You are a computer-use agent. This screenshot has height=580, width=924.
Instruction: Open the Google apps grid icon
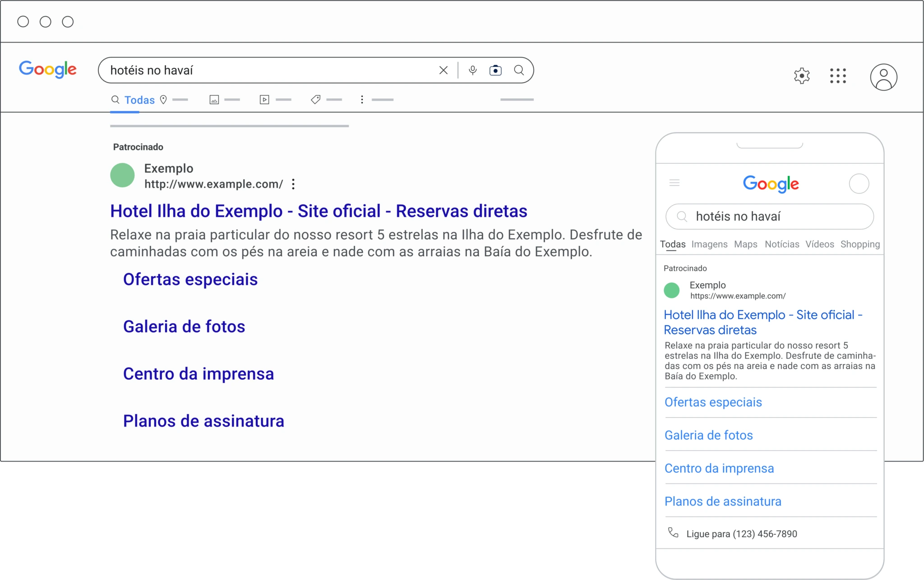click(x=838, y=76)
